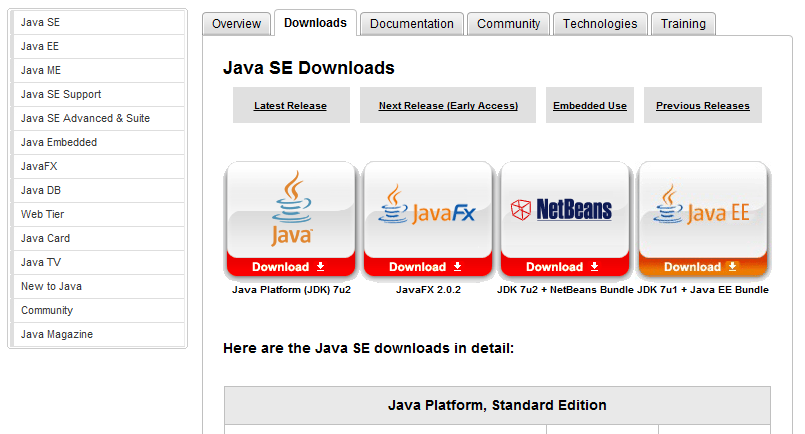Download Java Platform (JDK) 7u2
Image resolution: width=805 pixels, height=434 pixels.
291,267
